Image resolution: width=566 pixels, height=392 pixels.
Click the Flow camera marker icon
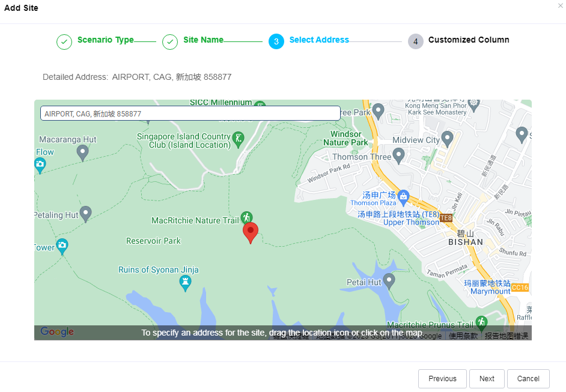tap(40, 165)
